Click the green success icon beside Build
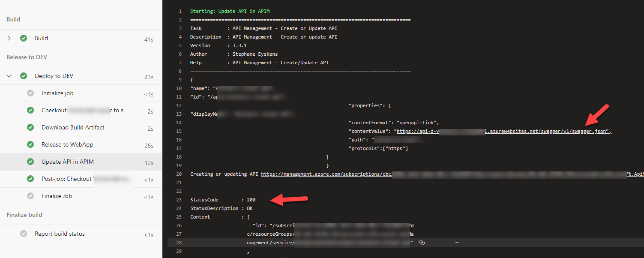 coord(24,38)
